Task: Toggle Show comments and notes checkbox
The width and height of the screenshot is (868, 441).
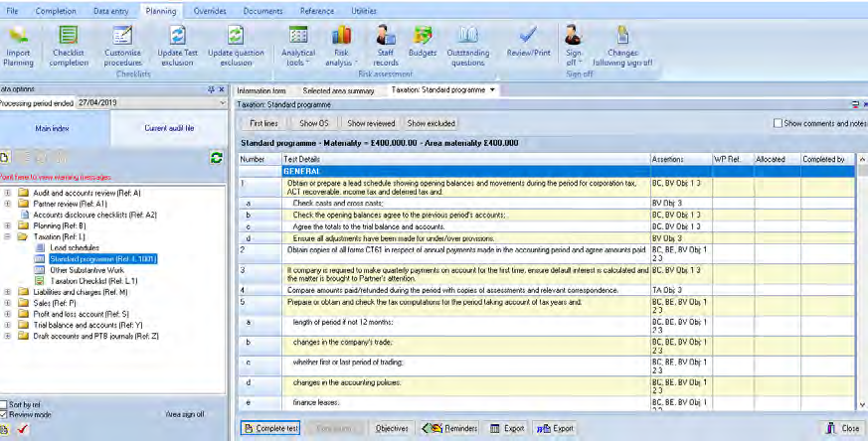Action: point(778,123)
